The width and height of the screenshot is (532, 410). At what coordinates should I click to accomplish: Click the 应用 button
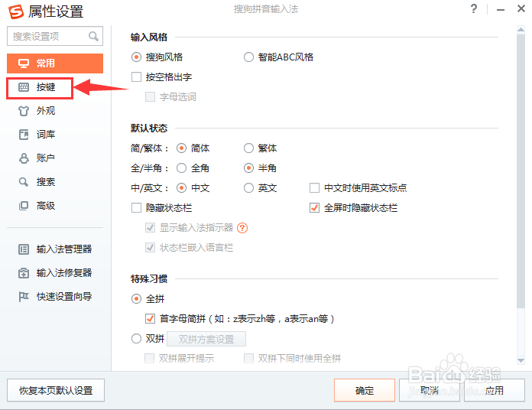pos(495,390)
